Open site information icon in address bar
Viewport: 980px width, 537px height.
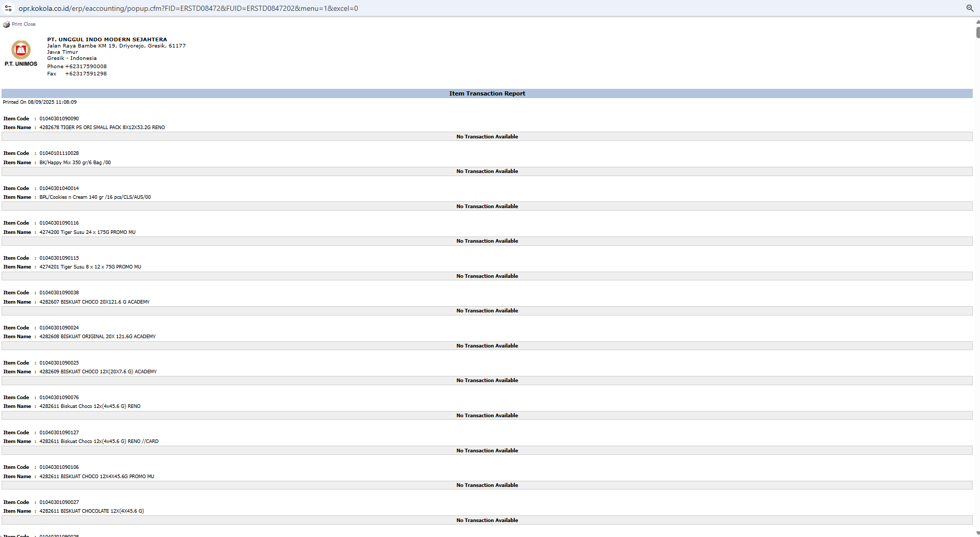tap(8, 8)
